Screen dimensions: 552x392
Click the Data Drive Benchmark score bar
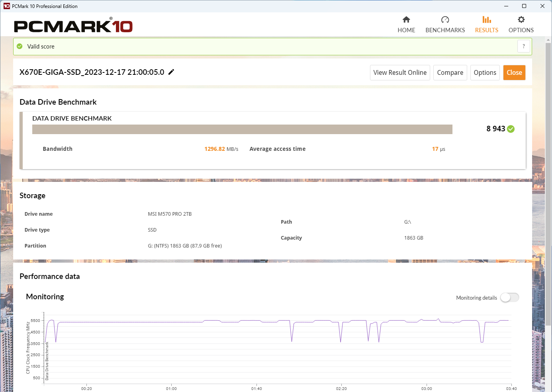tap(242, 129)
